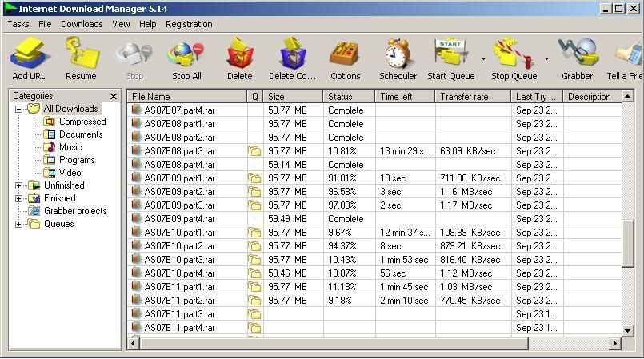This screenshot has width=644, height=359.
Task: Open the Stop Queue dropdown arrow
Action: coord(547,59)
